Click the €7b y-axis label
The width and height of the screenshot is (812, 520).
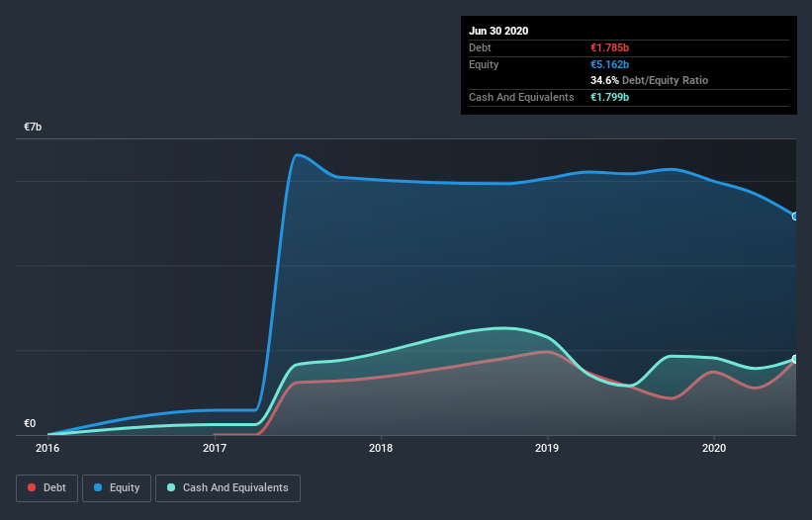(33, 128)
